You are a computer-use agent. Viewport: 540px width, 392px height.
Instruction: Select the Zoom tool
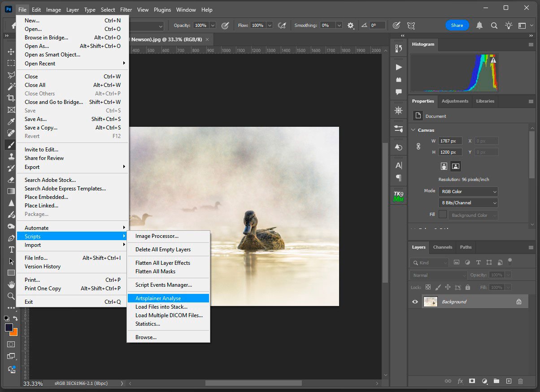coord(10,295)
